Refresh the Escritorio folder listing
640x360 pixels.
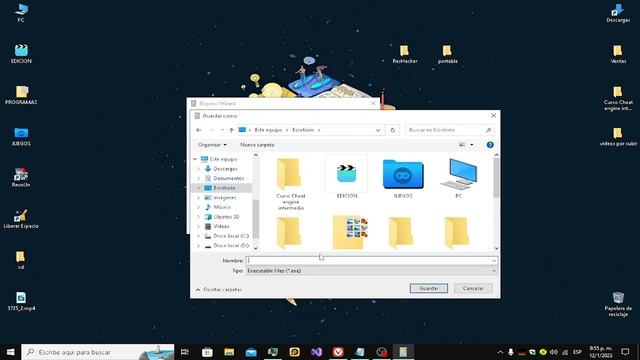pyautogui.click(x=393, y=130)
